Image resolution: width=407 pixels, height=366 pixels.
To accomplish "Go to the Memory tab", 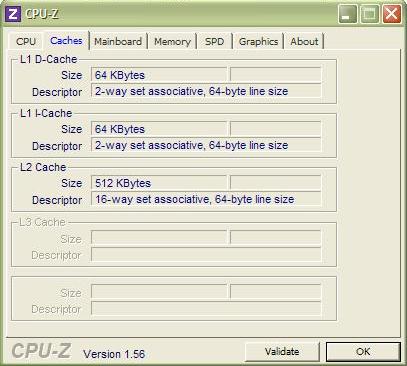I will [172, 41].
